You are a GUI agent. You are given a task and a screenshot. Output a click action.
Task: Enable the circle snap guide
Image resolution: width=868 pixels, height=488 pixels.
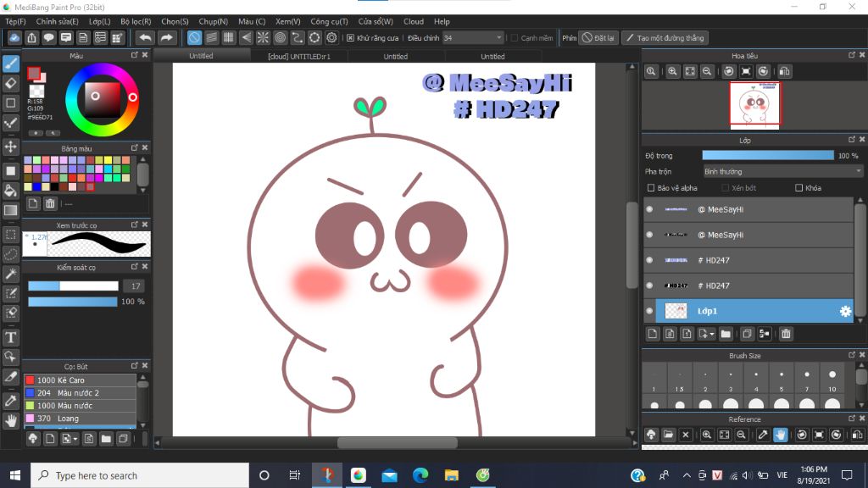point(280,37)
